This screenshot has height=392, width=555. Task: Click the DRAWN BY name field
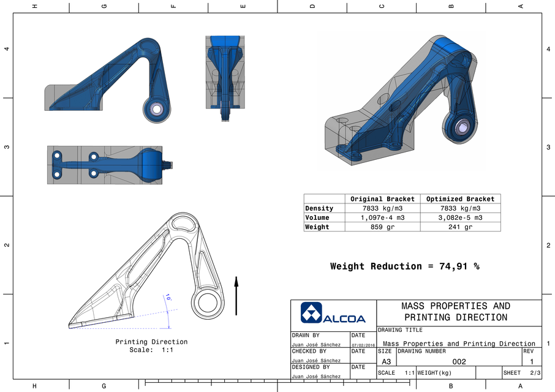(x=315, y=344)
